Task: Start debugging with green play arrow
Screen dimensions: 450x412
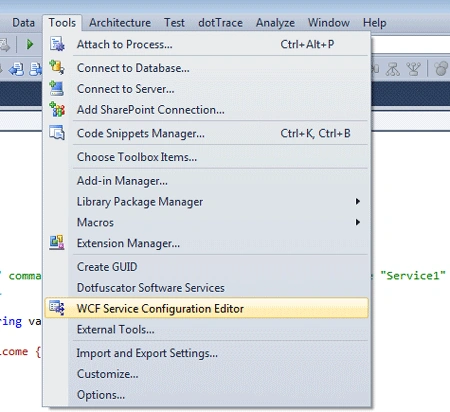Action: (30, 44)
